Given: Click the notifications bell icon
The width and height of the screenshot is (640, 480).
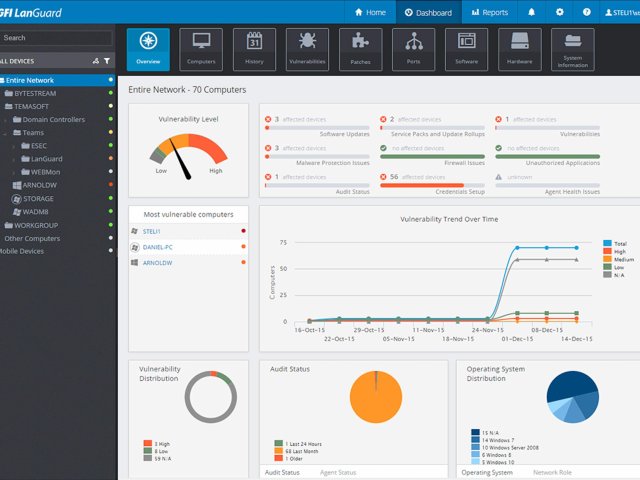Looking at the screenshot, I should pyautogui.click(x=531, y=13).
